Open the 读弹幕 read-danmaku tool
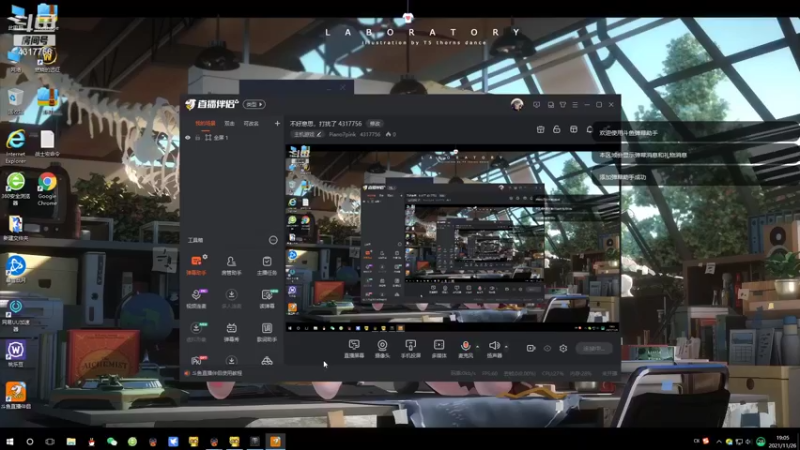800x450 pixels. pos(267,298)
